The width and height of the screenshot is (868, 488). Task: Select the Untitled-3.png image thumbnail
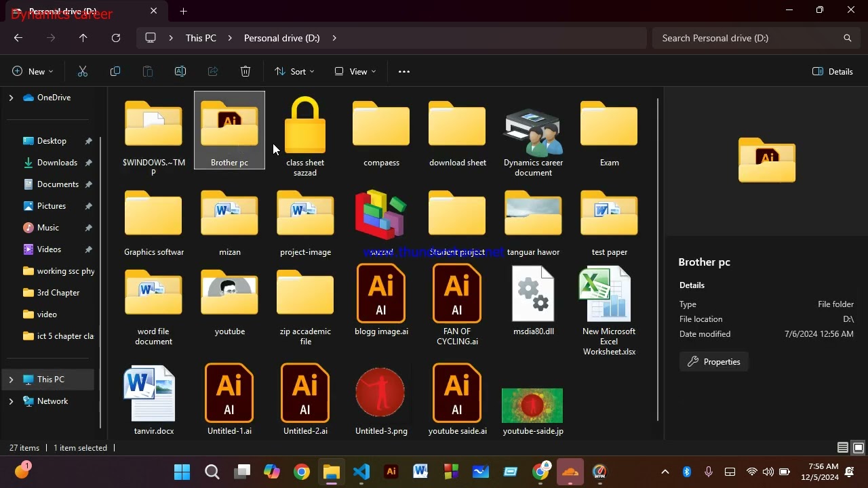point(381,392)
